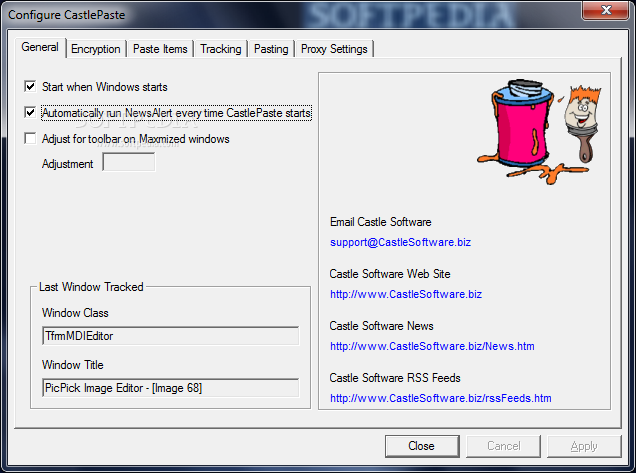Disable automatically running NewsAlert checkbox
The image size is (636, 473).
pos(30,112)
